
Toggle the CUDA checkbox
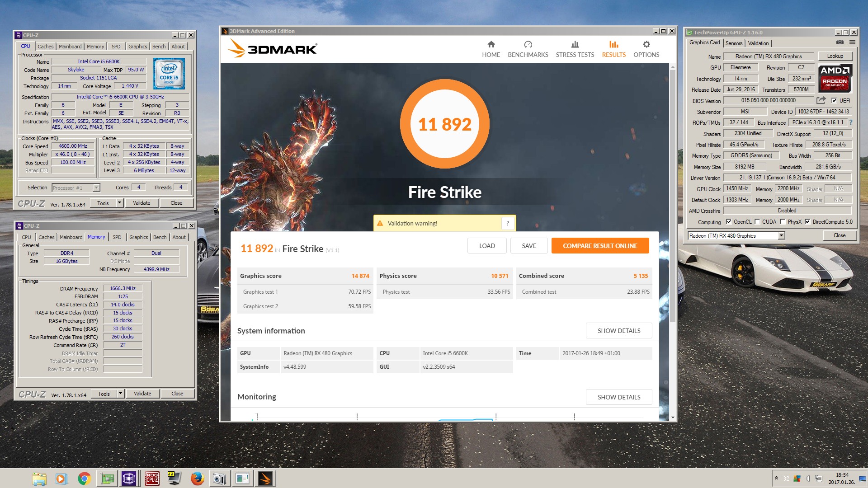(x=757, y=222)
